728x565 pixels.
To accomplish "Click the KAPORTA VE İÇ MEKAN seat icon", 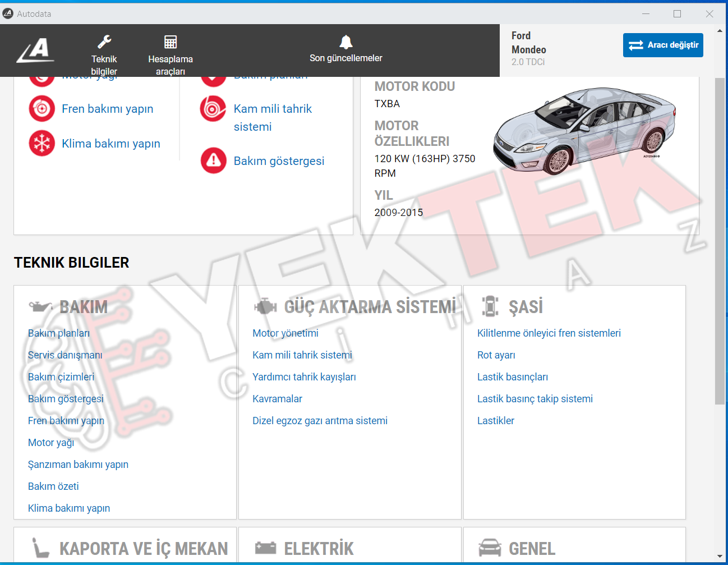I will click(x=40, y=548).
